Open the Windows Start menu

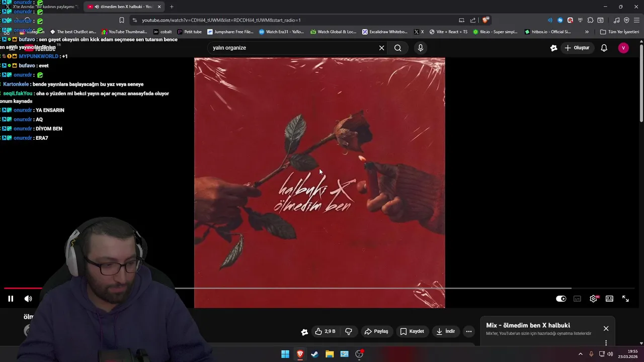click(285, 354)
